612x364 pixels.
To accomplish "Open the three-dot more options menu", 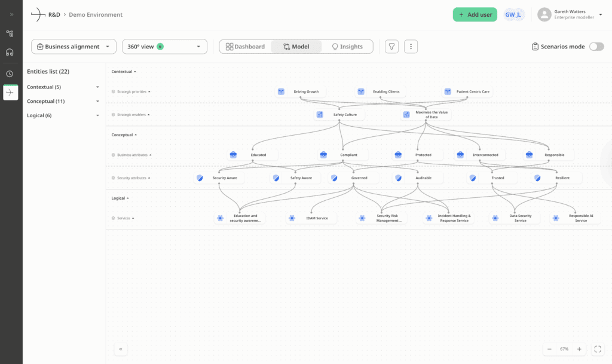I will tap(411, 47).
